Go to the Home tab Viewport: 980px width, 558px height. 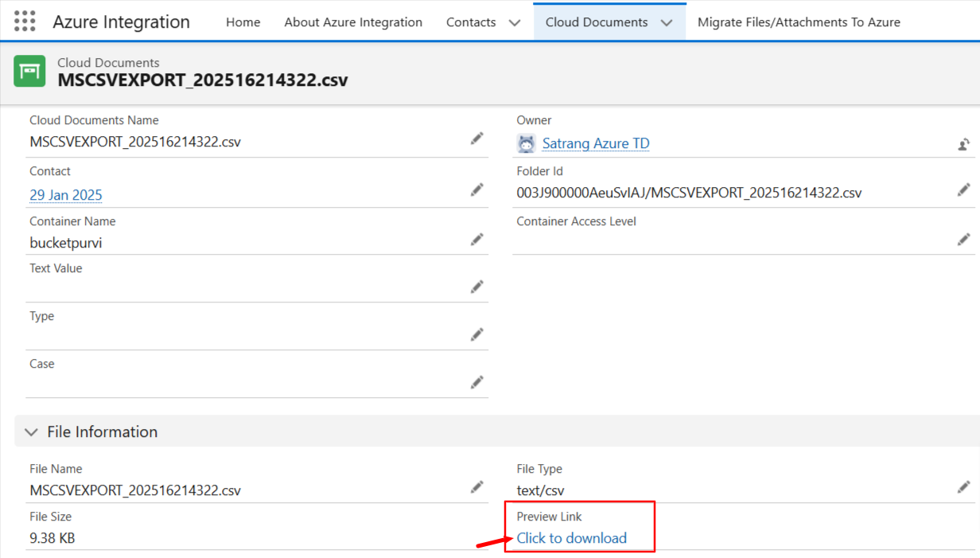click(x=243, y=22)
